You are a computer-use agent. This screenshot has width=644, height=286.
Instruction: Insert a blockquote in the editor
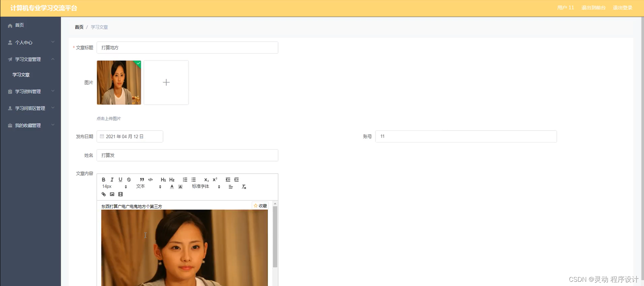coord(142,179)
